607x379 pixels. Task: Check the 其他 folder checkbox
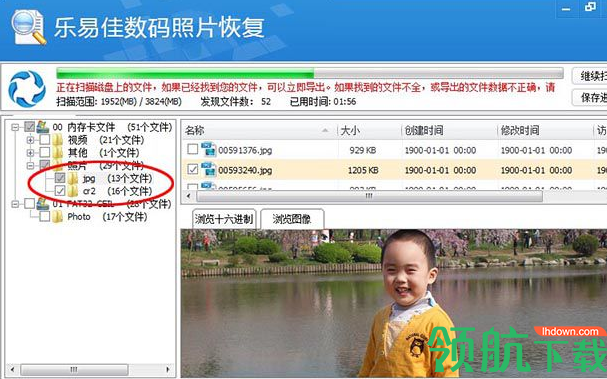coord(45,152)
